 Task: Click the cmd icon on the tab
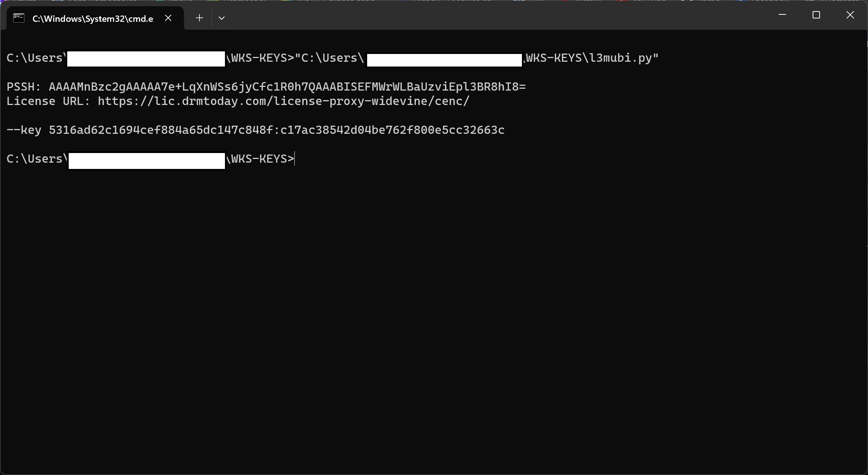[19, 18]
